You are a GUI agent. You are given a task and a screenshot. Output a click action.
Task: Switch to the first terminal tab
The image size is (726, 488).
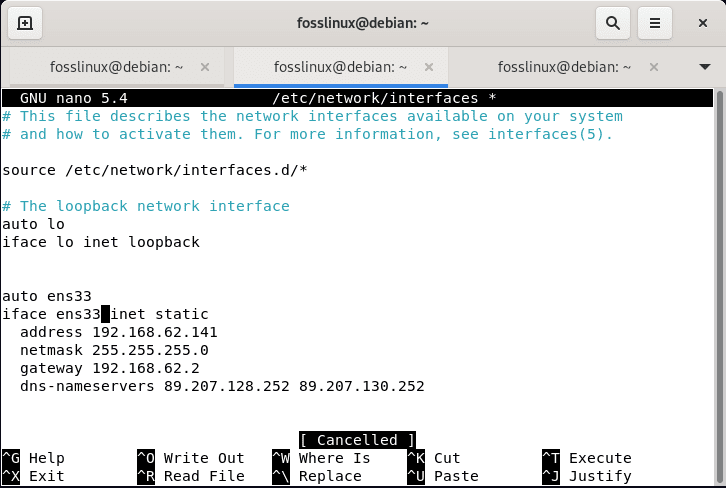click(x=116, y=67)
